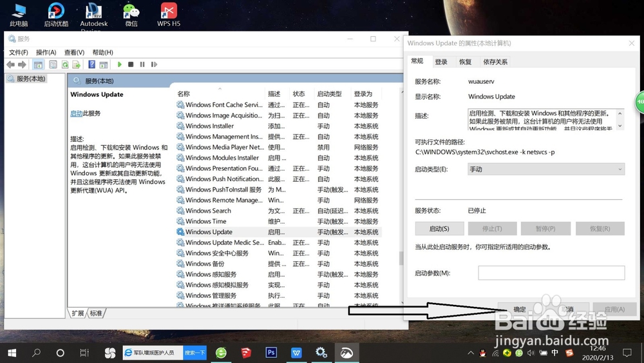The height and width of the screenshot is (363, 644).
Task: Start the service with green play icon
Action: coord(120,64)
